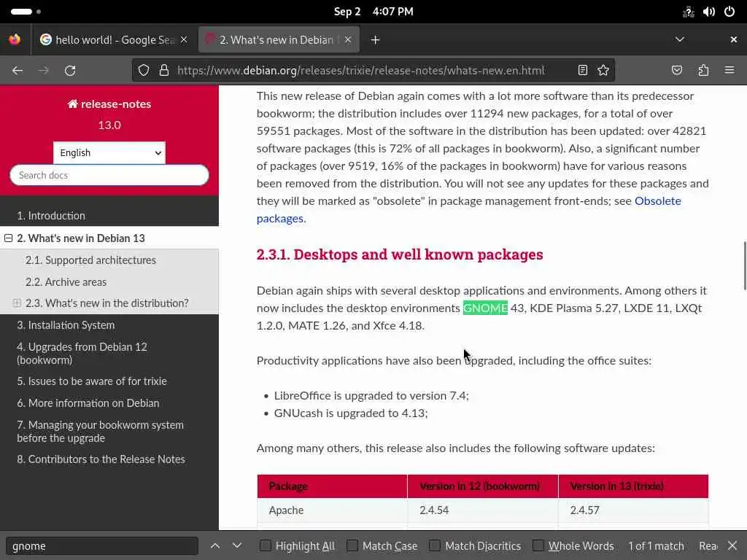Click the release-notes title link
This screenshot has height=560, width=747.
(x=116, y=104)
